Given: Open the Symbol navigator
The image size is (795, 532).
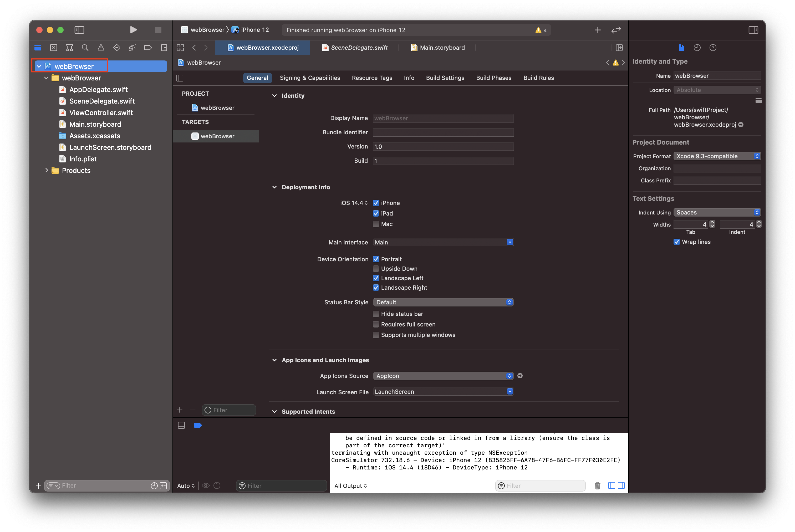Looking at the screenshot, I should coord(69,48).
